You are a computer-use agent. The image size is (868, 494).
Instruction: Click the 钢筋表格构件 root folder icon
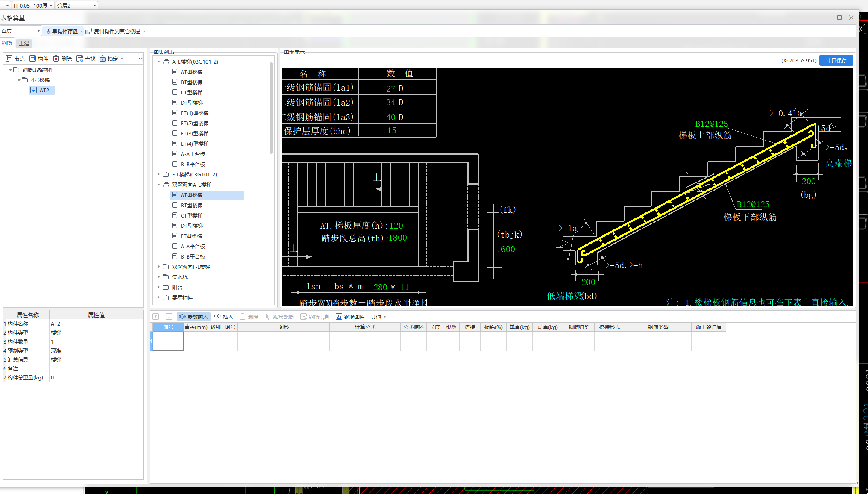pyautogui.click(x=16, y=70)
